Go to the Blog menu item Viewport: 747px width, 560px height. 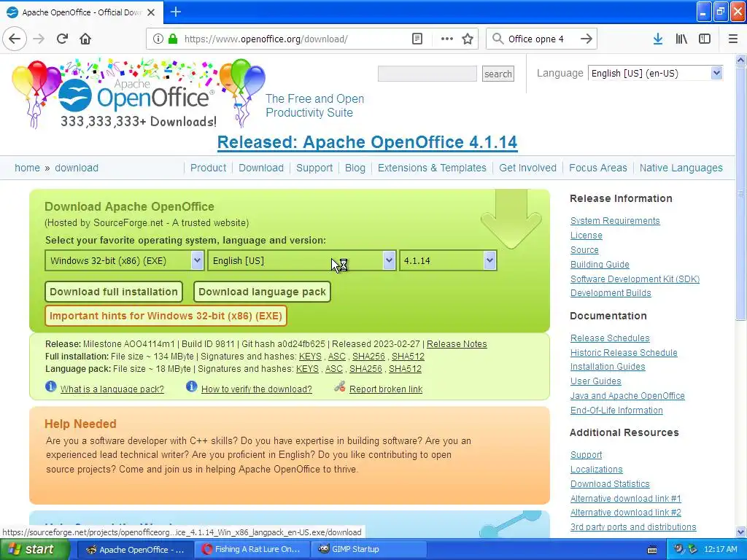click(355, 168)
